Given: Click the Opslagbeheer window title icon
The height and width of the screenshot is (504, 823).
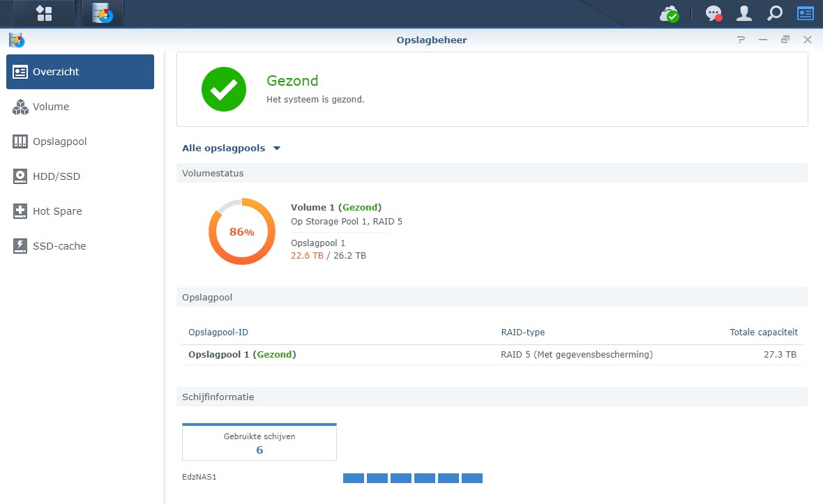Looking at the screenshot, I should click(x=17, y=40).
